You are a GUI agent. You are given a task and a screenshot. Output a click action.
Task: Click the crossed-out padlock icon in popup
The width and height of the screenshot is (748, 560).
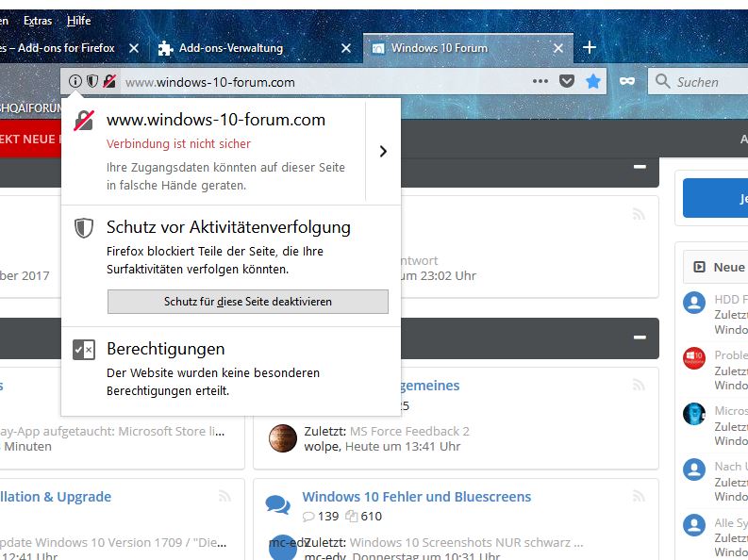pyautogui.click(x=84, y=121)
